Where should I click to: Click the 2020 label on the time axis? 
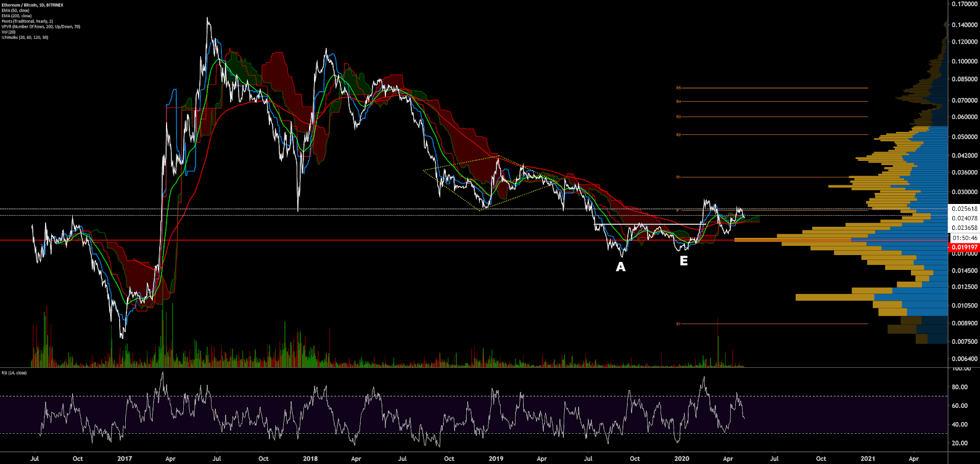681,458
